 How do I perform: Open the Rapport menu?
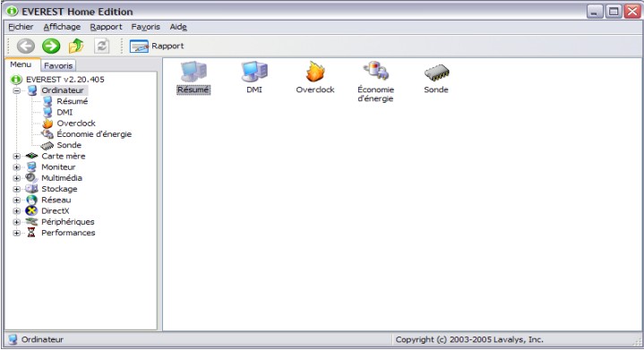[x=106, y=27]
